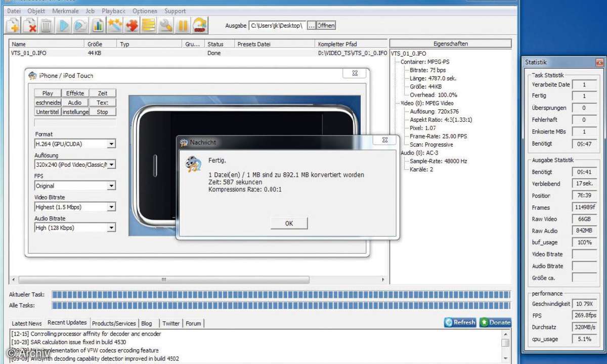The height and width of the screenshot is (364, 607).
Task: Click the Geschwindigkeit value in Statistik
Action: click(585, 304)
